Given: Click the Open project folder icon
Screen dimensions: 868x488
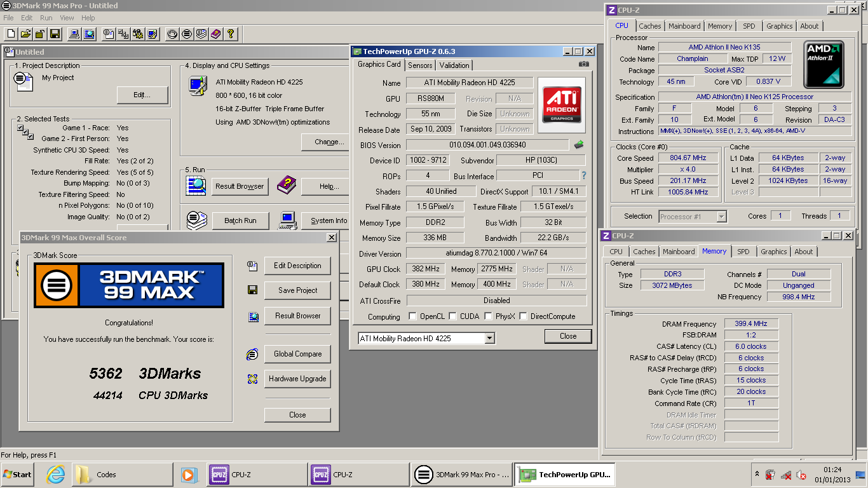Looking at the screenshot, I should [x=25, y=34].
